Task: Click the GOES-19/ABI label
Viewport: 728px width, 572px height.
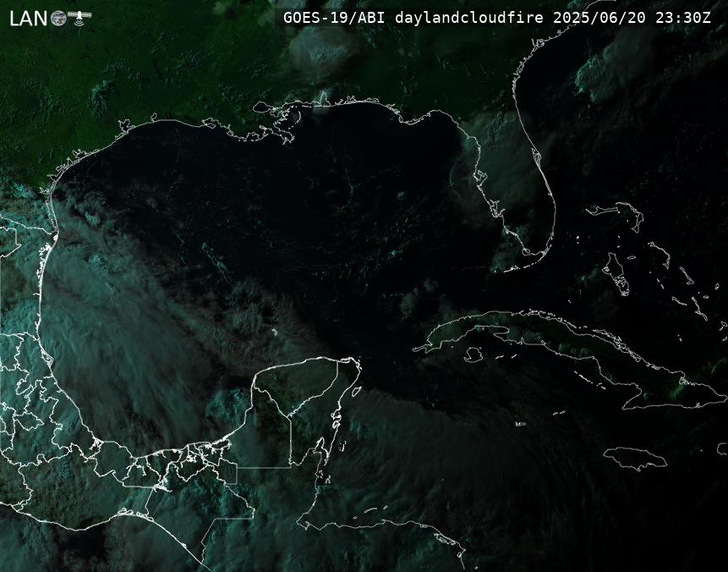Action: (334, 18)
